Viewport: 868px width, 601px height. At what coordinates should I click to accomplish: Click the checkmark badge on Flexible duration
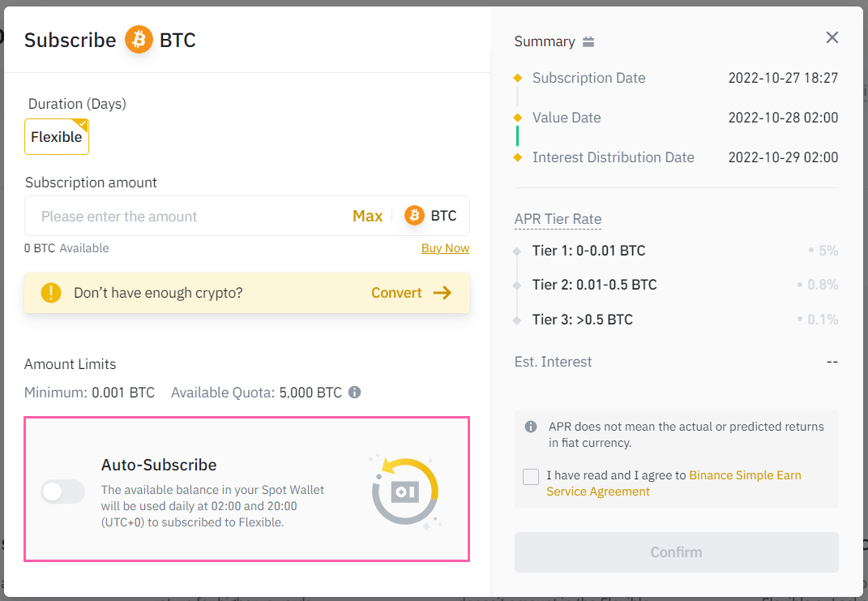coord(83,122)
